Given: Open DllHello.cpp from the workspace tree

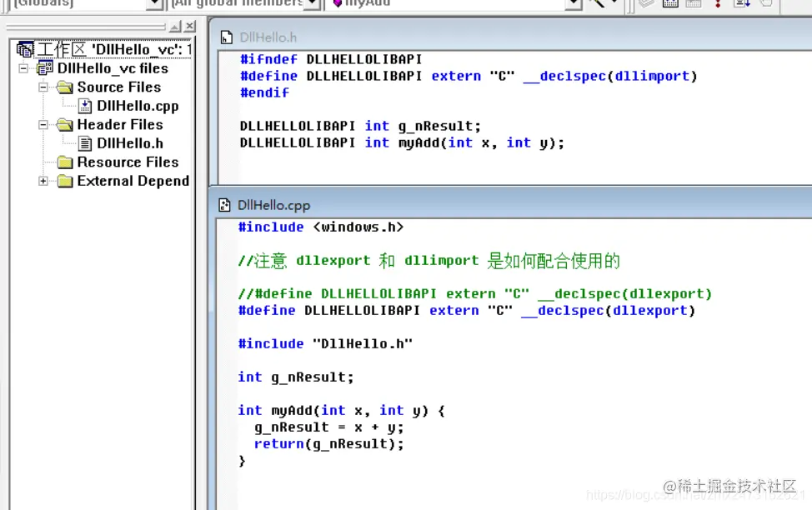Looking at the screenshot, I should (x=138, y=106).
